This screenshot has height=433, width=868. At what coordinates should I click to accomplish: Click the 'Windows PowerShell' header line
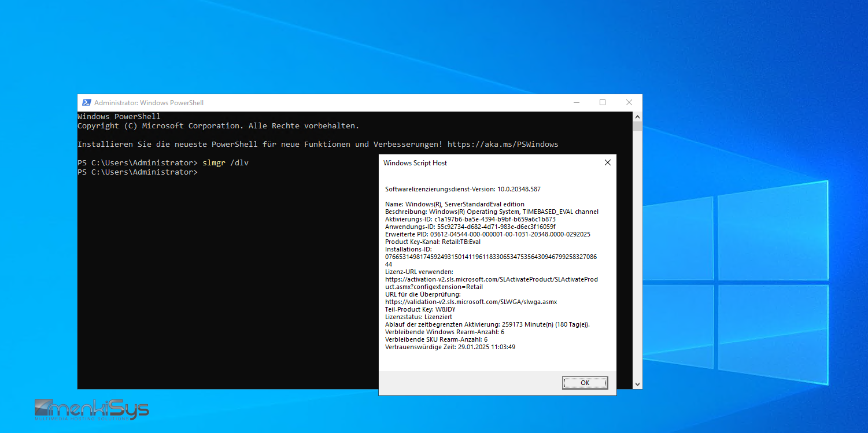pyautogui.click(x=119, y=116)
